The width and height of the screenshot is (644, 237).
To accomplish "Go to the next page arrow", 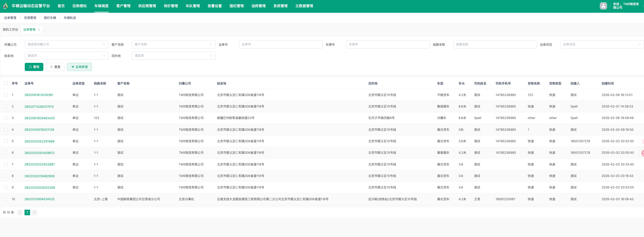I will [34, 212].
